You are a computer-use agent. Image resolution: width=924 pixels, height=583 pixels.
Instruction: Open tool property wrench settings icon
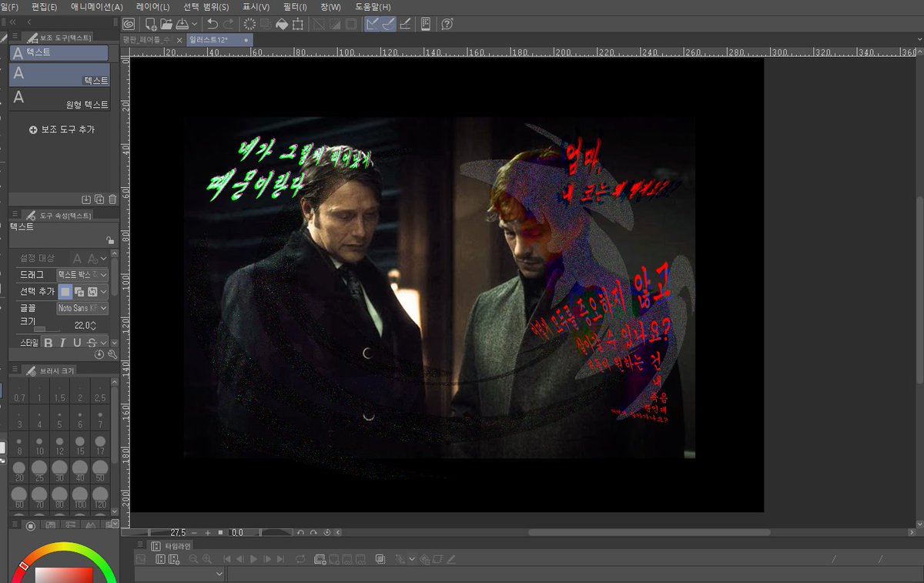pyautogui.click(x=112, y=354)
